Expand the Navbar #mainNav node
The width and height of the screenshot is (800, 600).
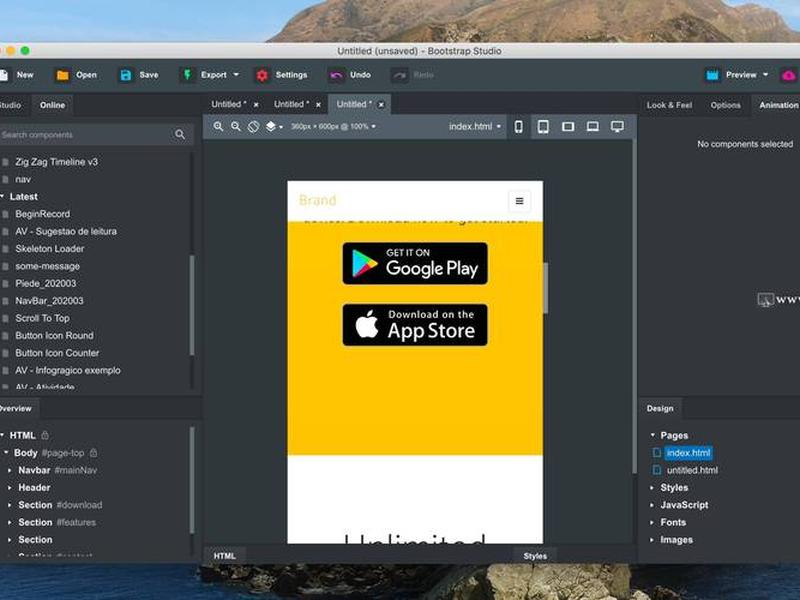(x=10, y=470)
